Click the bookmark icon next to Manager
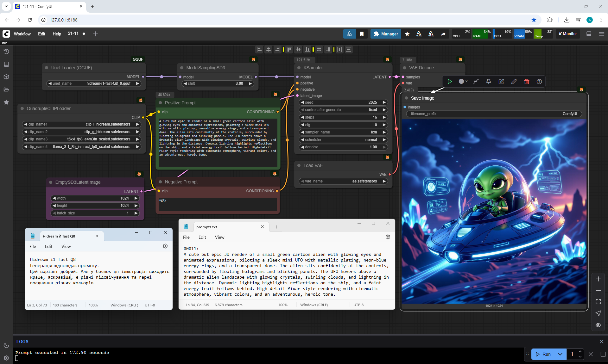This screenshot has height=364, width=608. point(362,34)
